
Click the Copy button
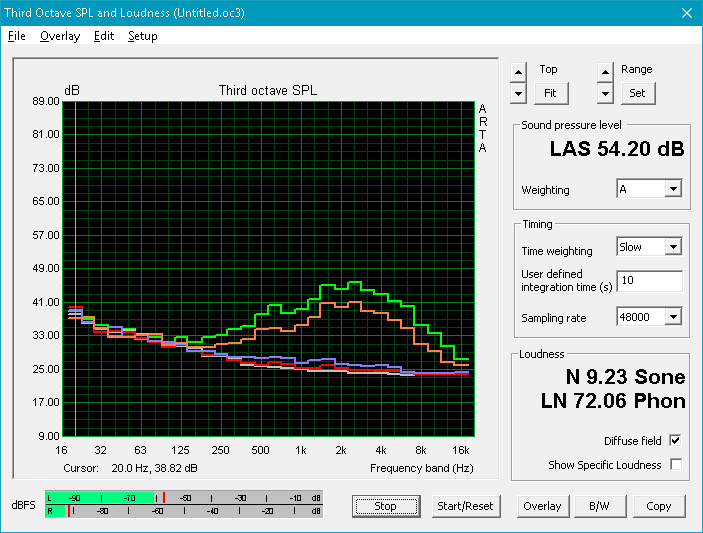click(659, 506)
